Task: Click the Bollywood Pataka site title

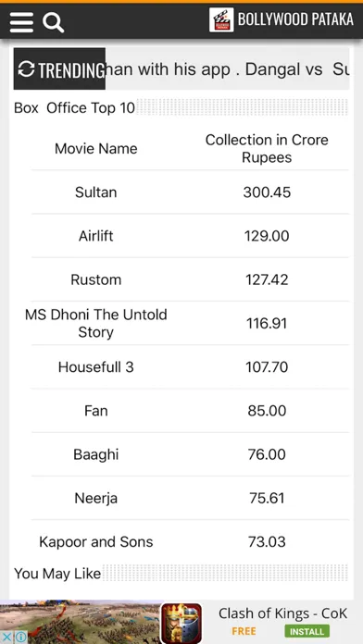Action: tap(295, 19)
